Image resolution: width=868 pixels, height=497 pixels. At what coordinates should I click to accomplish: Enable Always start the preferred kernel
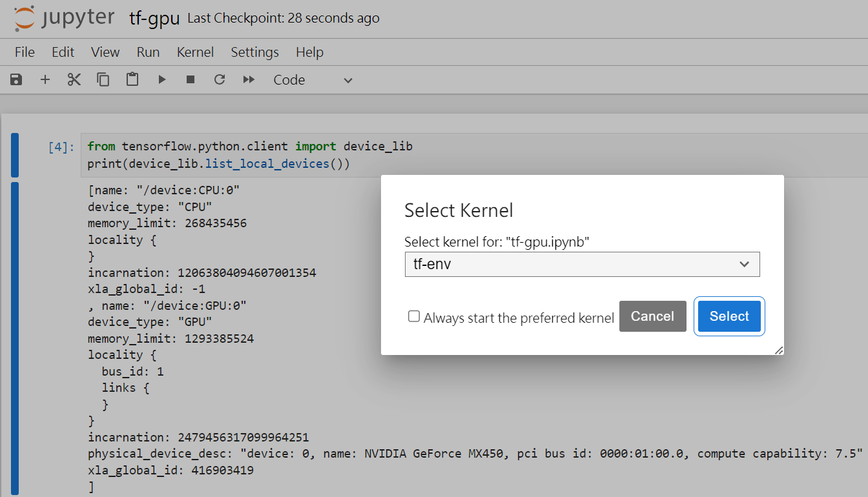(414, 316)
